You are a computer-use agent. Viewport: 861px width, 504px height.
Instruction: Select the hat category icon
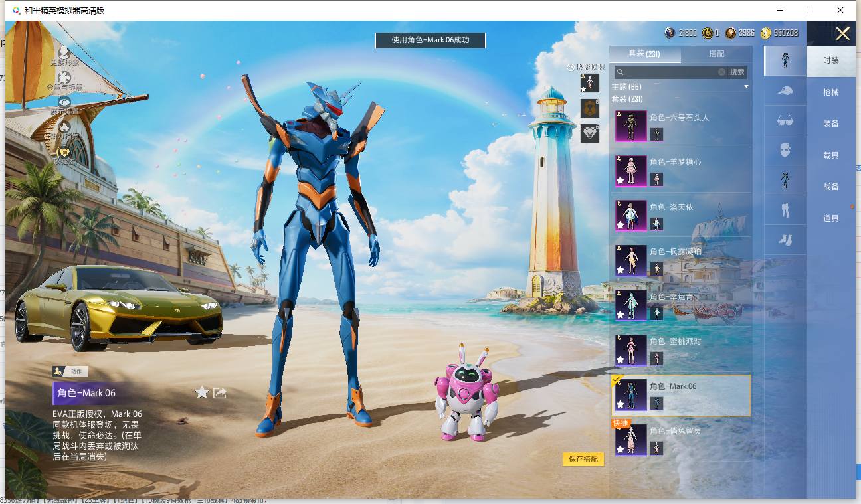[785, 90]
